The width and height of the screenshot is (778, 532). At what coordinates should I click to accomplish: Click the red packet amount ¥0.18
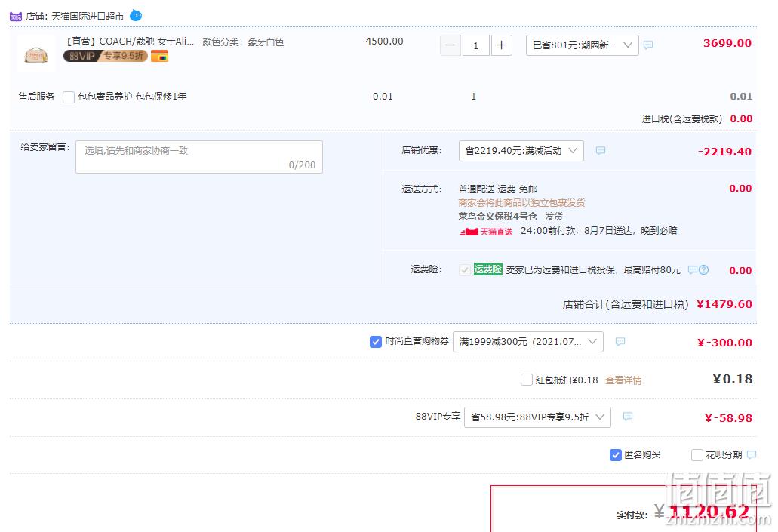click(733, 379)
